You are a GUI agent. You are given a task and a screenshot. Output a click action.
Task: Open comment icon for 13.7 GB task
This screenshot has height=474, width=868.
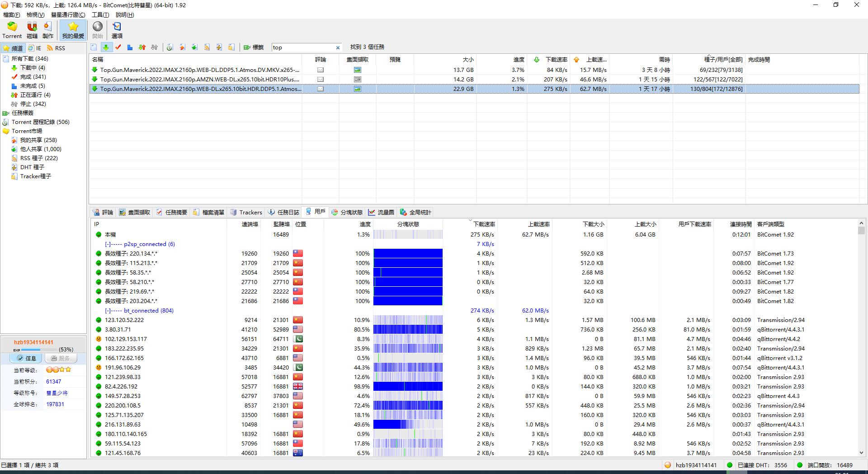(321, 70)
